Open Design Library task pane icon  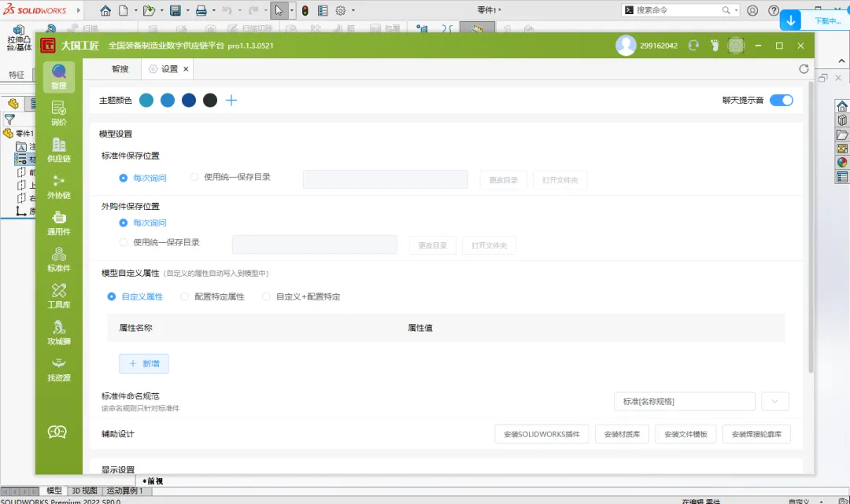(x=842, y=120)
